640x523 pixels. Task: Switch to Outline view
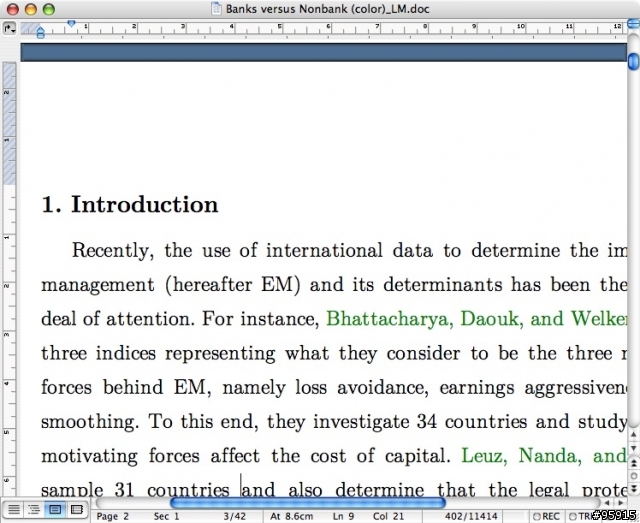(x=34, y=509)
